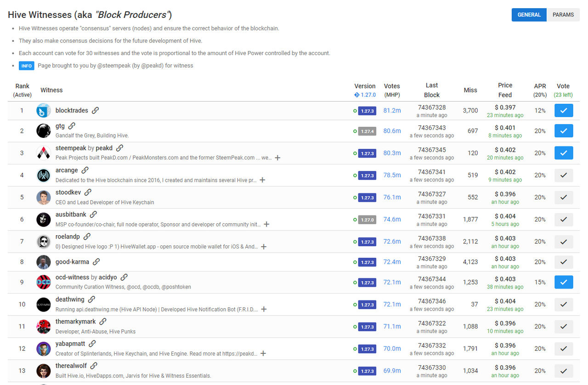This screenshot has width=588, height=385.
Task: Click the blue INFO badge
Action: [x=27, y=66]
